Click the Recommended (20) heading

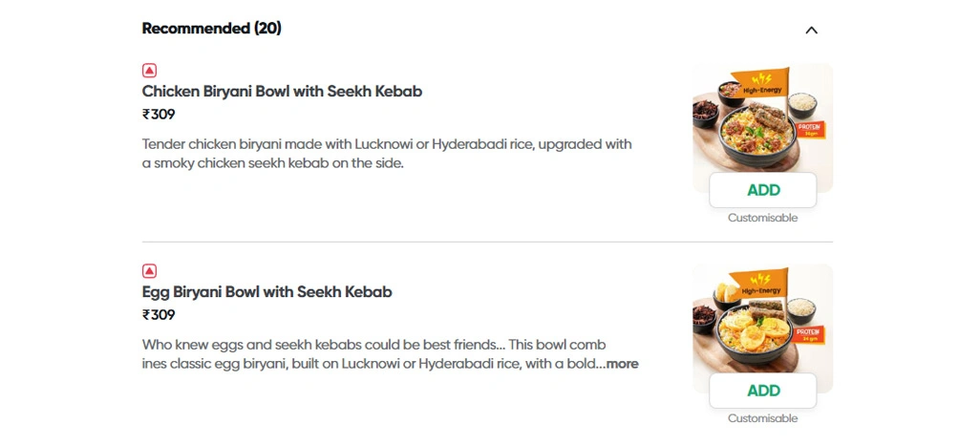(x=211, y=29)
